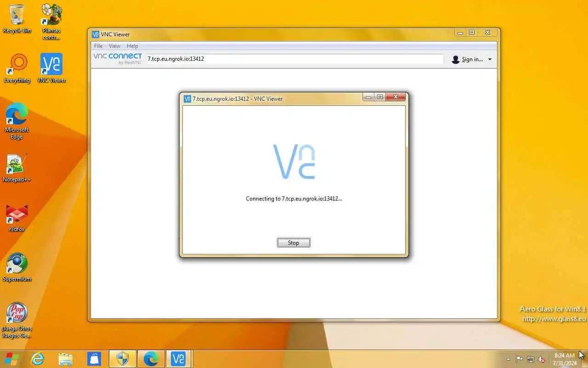The height and width of the screenshot is (368, 588).
Task: Open the File menu in VNC Viewer
Action: coord(98,46)
